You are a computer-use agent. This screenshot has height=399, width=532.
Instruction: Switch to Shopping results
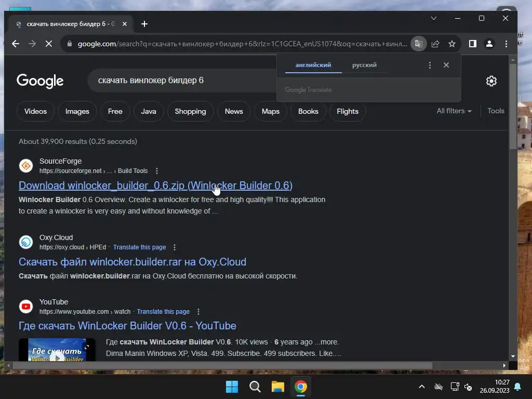190,111
